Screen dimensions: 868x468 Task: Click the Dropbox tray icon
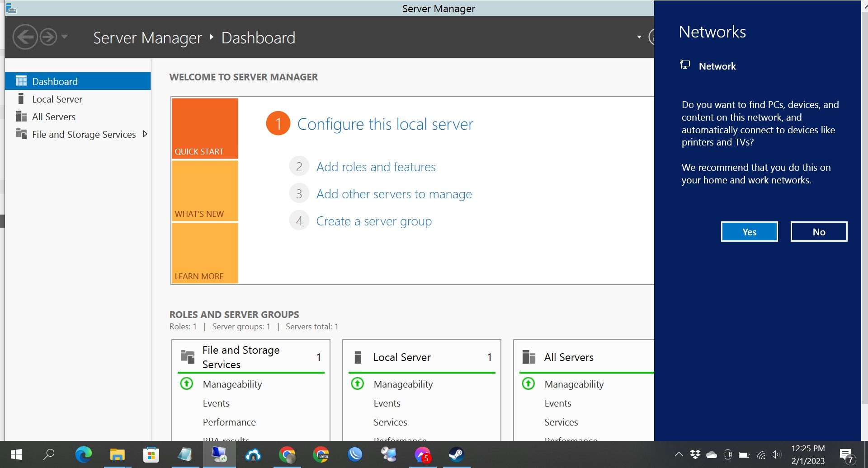[695, 454]
